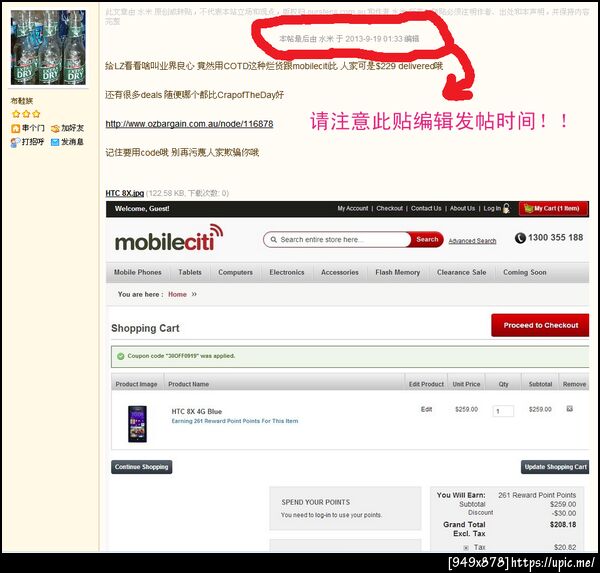Click the Update Shopping Cart button
The height and width of the screenshot is (573, 600).
click(x=555, y=467)
